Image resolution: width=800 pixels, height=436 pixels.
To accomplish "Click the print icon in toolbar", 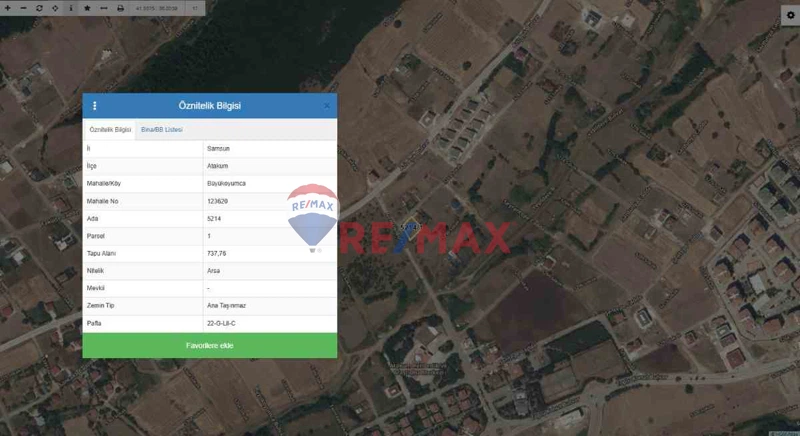I will click(x=120, y=8).
